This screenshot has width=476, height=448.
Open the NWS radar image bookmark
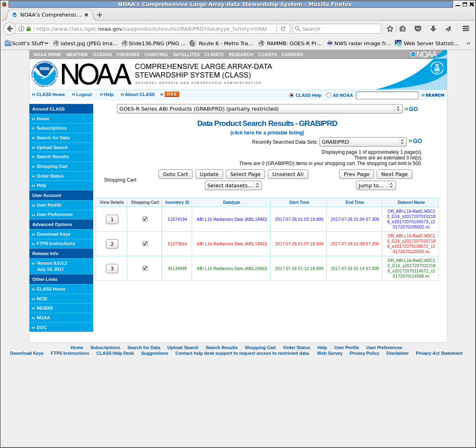(x=359, y=44)
